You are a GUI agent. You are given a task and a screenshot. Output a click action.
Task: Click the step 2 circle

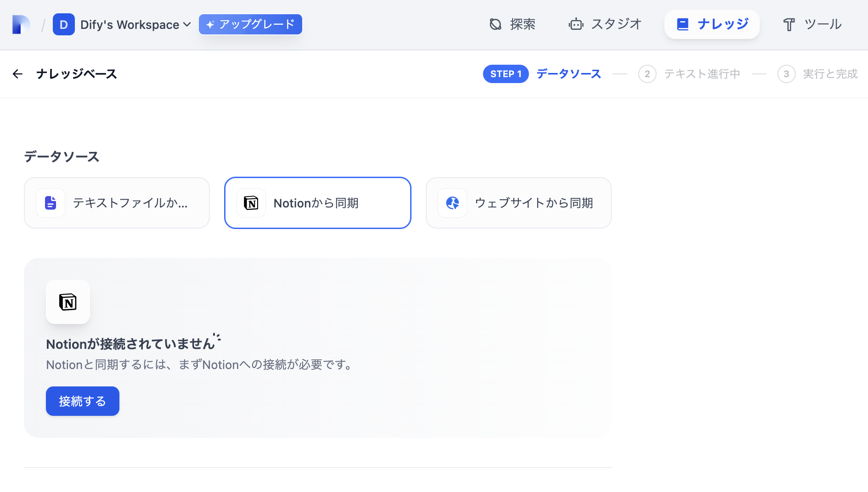coord(647,74)
